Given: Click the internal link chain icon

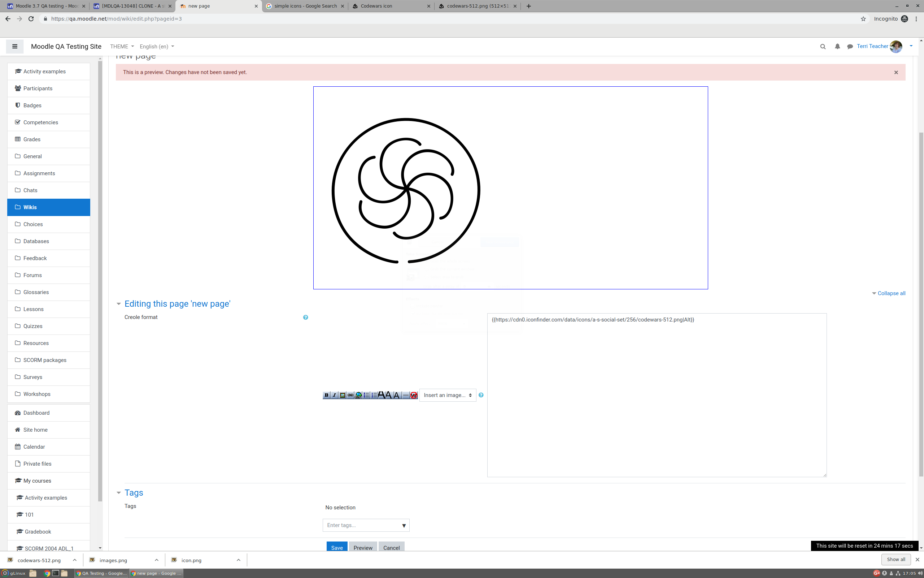Looking at the screenshot, I should pos(350,395).
